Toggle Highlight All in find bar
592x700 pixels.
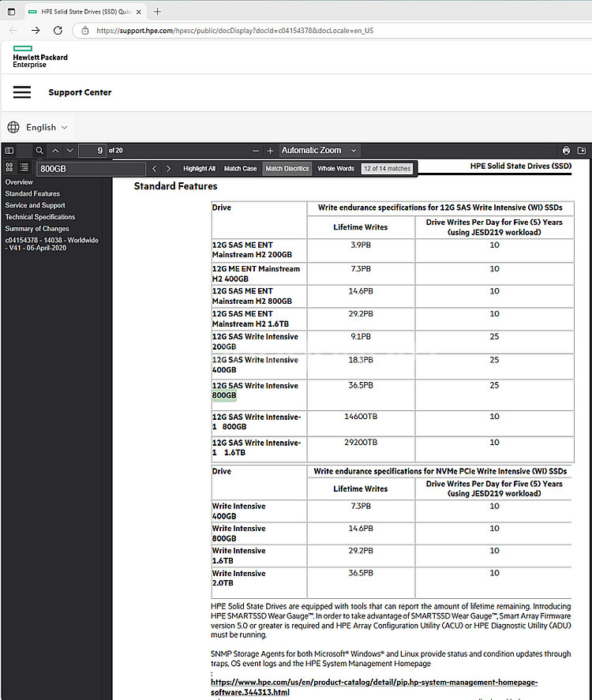[x=199, y=168]
